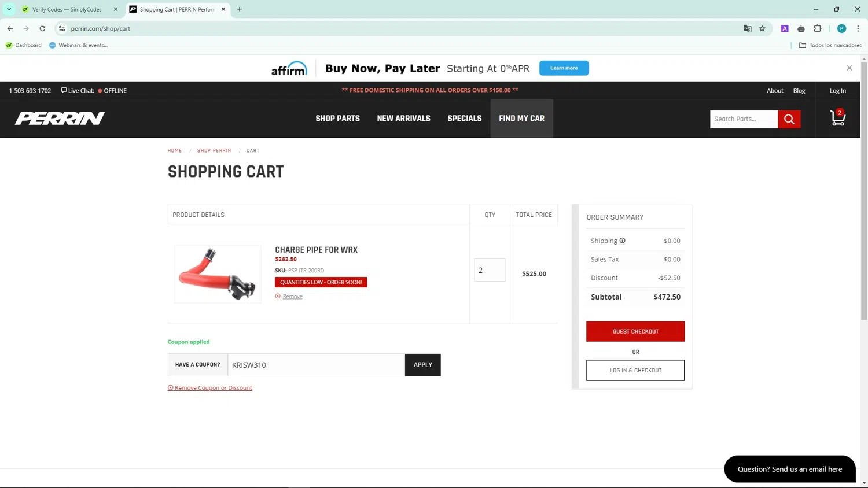Screen dimensions: 868x488
Task: Open a new browser tab
Action: [240, 9]
